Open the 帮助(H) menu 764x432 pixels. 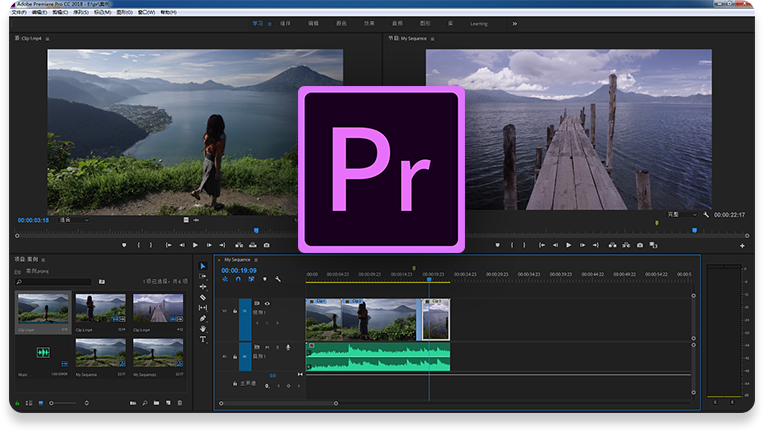pos(169,12)
